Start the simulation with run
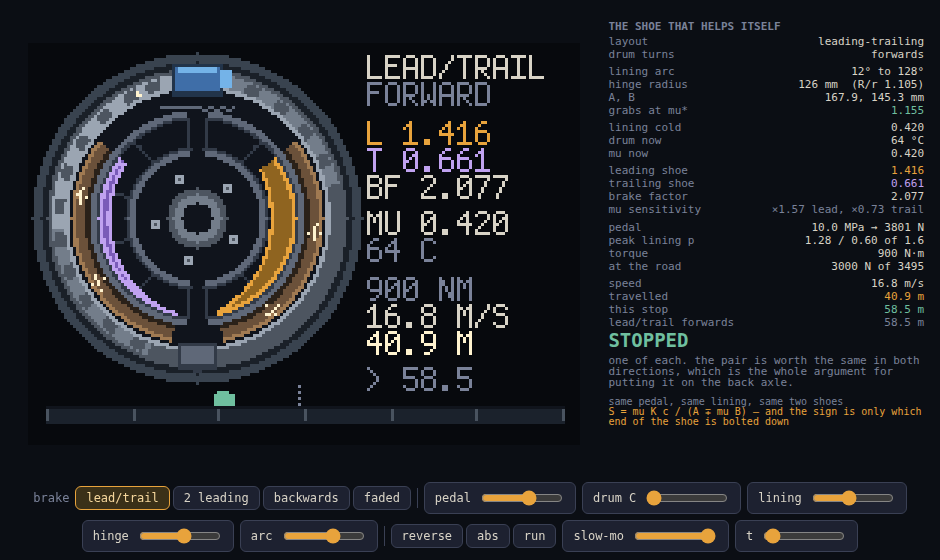This screenshot has width=940, height=560. pyautogui.click(x=535, y=535)
